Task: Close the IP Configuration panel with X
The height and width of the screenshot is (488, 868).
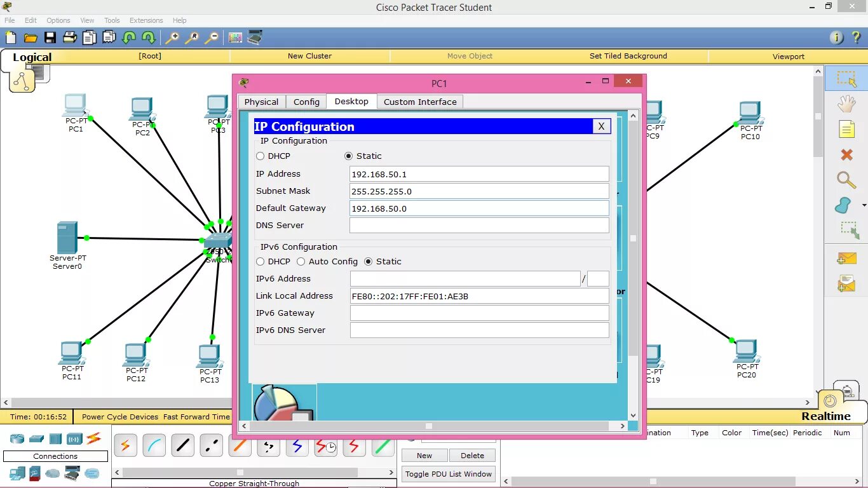Action: pos(601,126)
